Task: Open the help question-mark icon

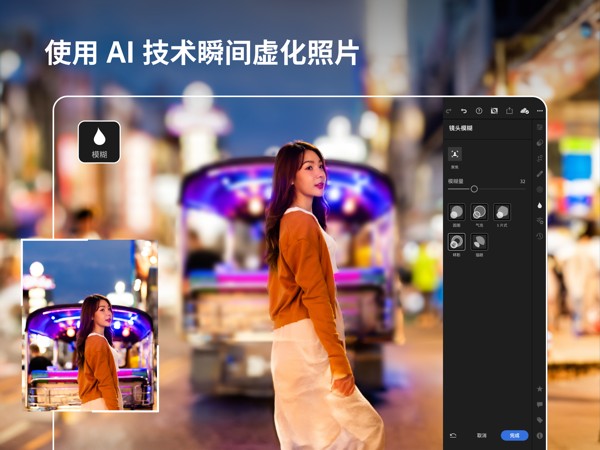Action: [479, 111]
